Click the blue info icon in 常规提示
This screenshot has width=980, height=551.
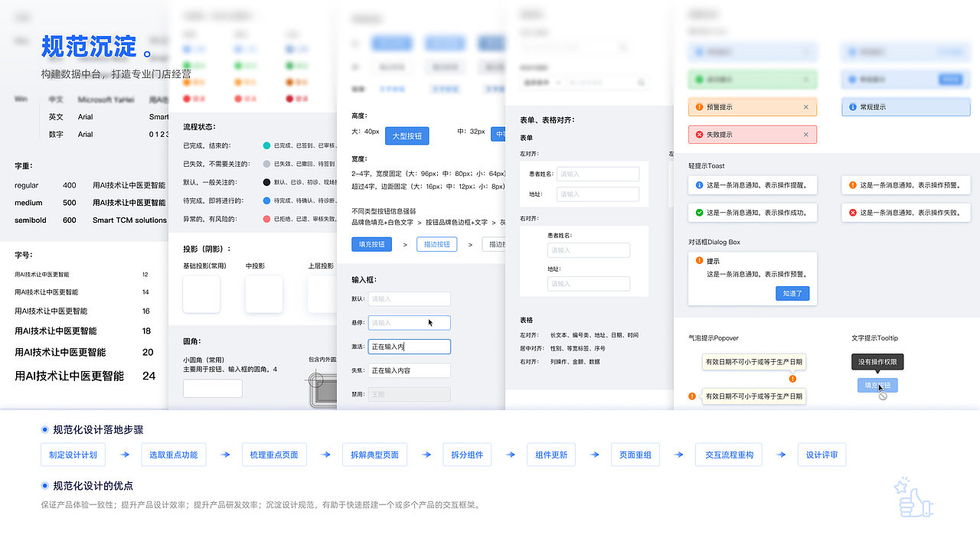(x=852, y=107)
